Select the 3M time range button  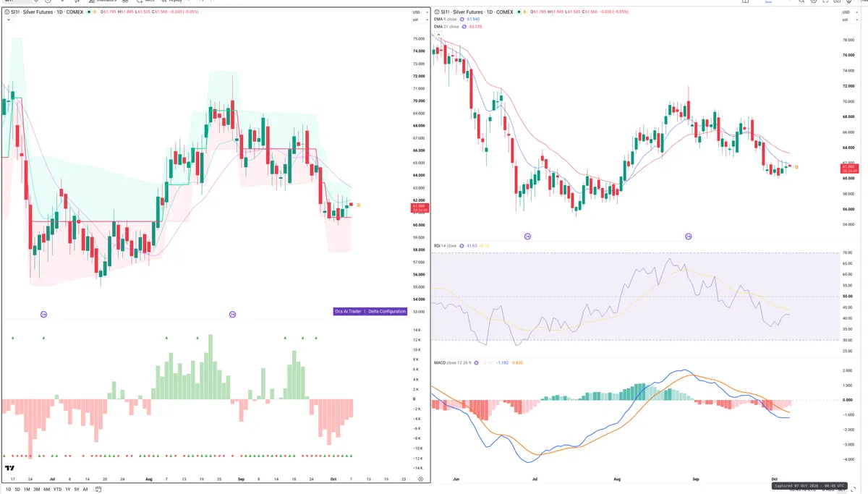(37, 490)
